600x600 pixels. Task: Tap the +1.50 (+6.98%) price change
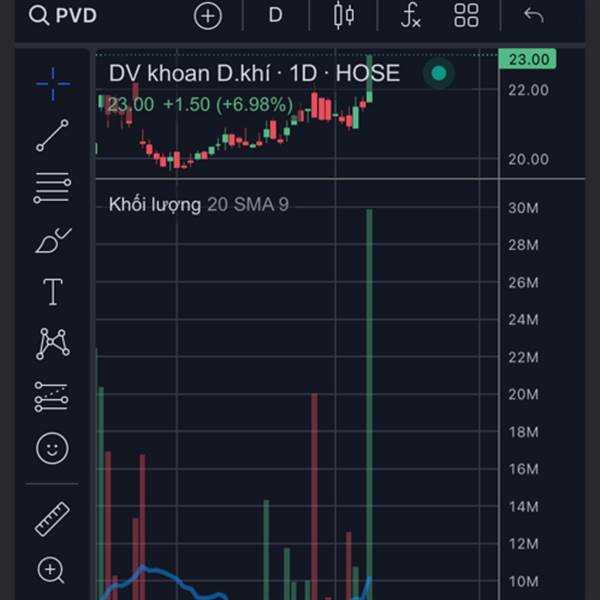pos(228,104)
